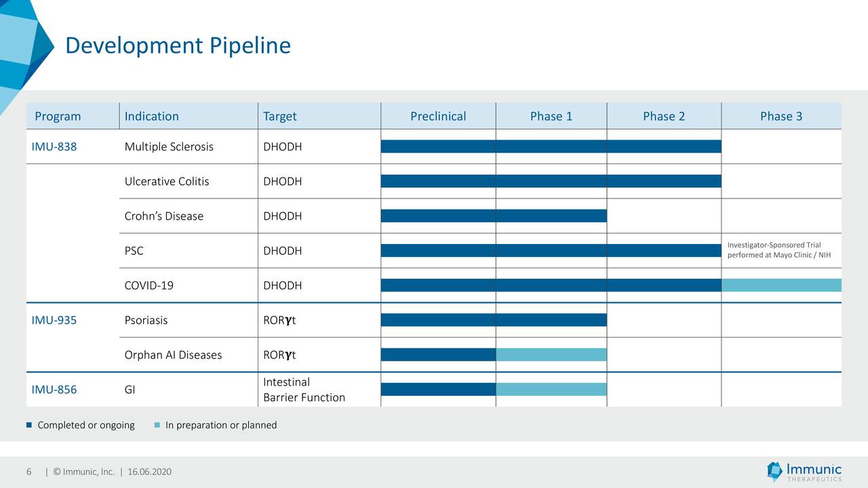Click the light blue COVID-19 Phase 3 planned bar
868x488 pixels.
781,285
